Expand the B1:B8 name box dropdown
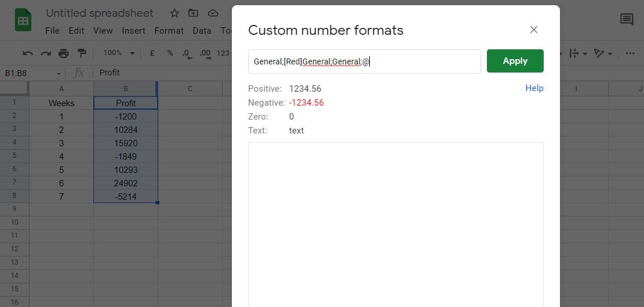 click(59, 73)
